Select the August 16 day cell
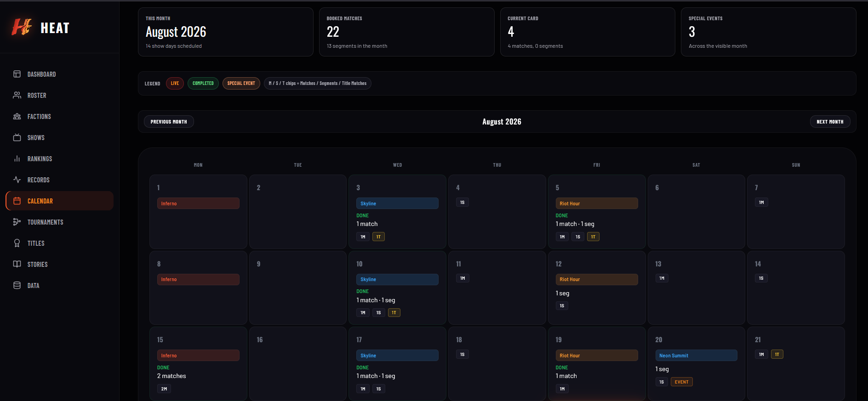Image resolution: width=868 pixels, height=401 pixels. tap(297, 363)
